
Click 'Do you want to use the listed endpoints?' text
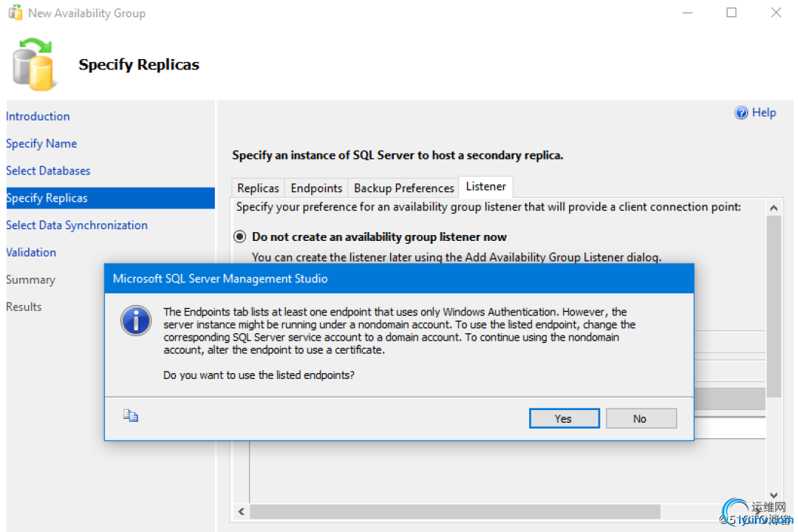tap(259, 375)
